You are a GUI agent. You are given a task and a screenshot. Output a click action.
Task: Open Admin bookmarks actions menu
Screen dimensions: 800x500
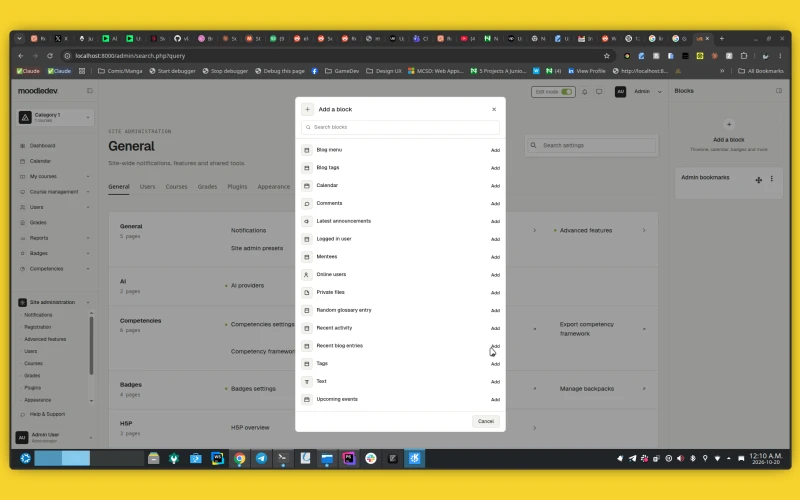tap(771, 179)
